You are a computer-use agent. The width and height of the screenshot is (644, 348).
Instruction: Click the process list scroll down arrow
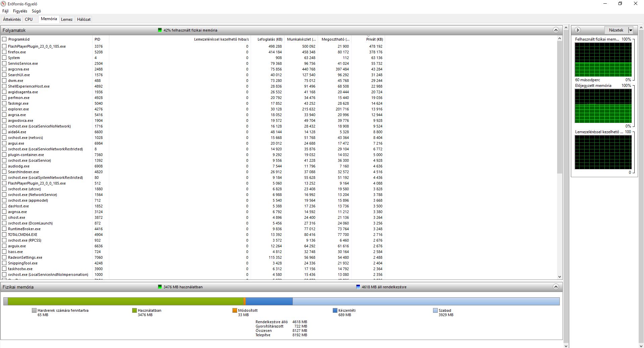coord(559,277)
